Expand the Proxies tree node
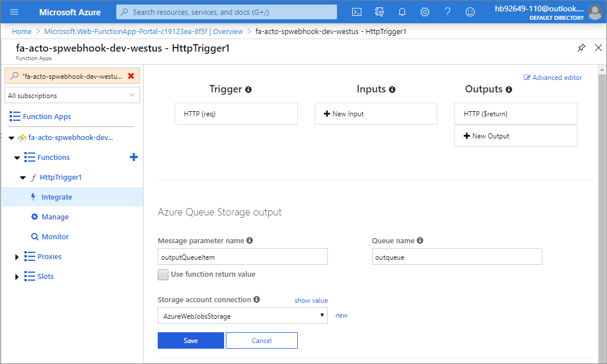Screen dimensions: 607x364 16,257
